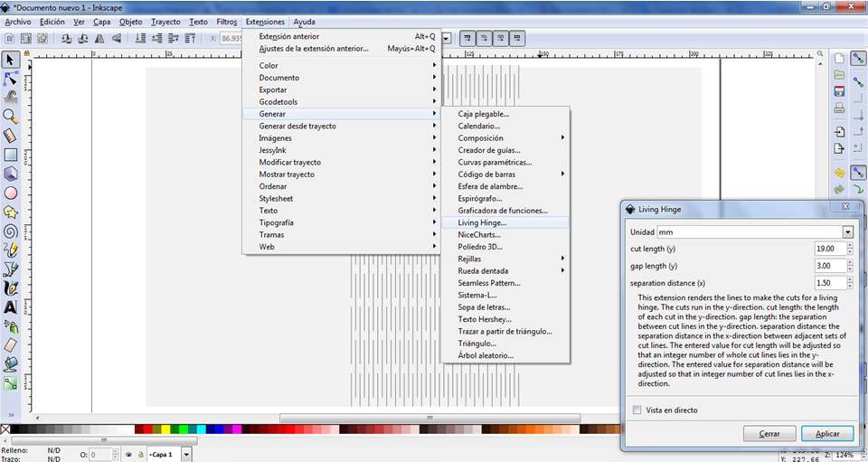Select the Zoom magnifier tool
The width and height of the screenshot is (868, 462).
click(11, 117)
